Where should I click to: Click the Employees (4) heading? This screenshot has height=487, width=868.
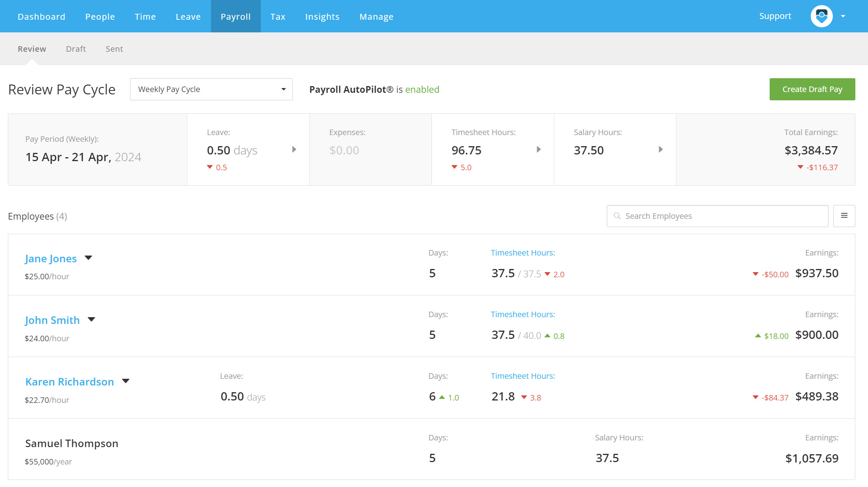point(38,216)
